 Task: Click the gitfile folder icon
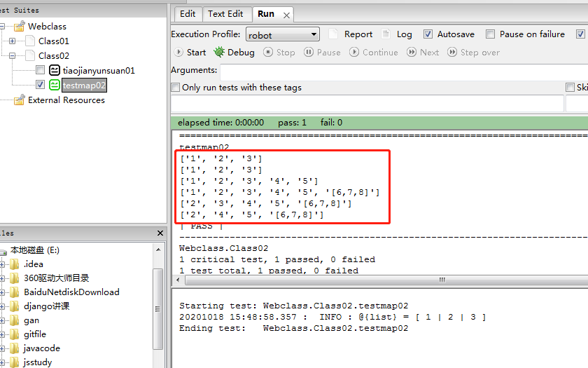(14, 334)
